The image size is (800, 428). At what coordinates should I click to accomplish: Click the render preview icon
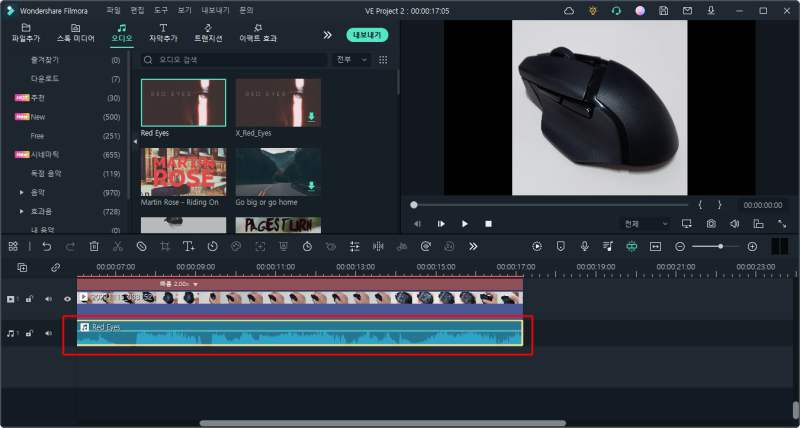[537, 247]
